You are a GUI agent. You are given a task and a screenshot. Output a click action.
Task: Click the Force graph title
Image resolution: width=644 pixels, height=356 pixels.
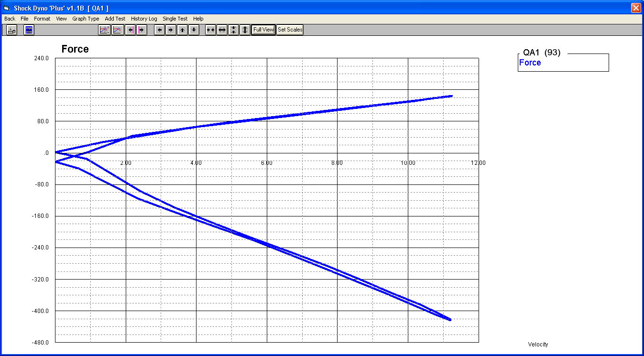tap(75, 49)
